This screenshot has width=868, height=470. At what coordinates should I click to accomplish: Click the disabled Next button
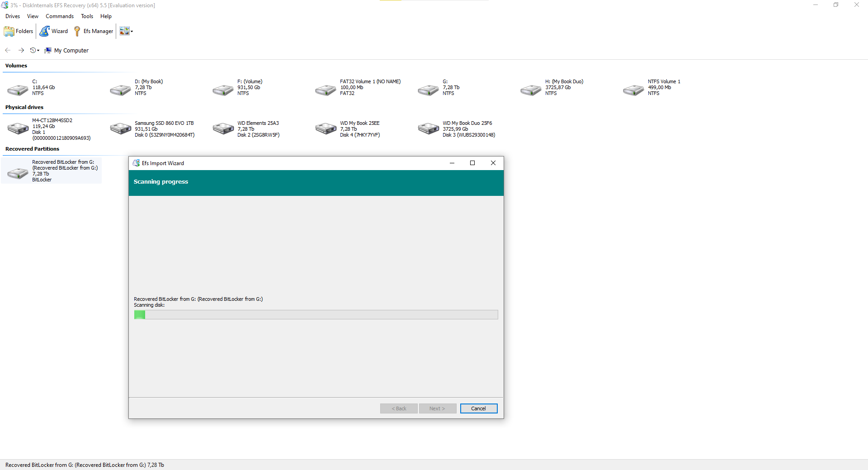point(438,408)
